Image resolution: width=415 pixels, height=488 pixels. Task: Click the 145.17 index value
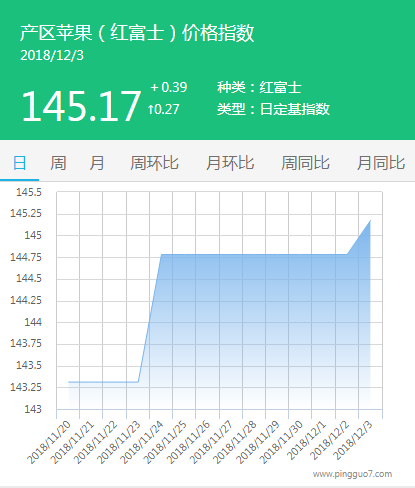coord(81,106)
